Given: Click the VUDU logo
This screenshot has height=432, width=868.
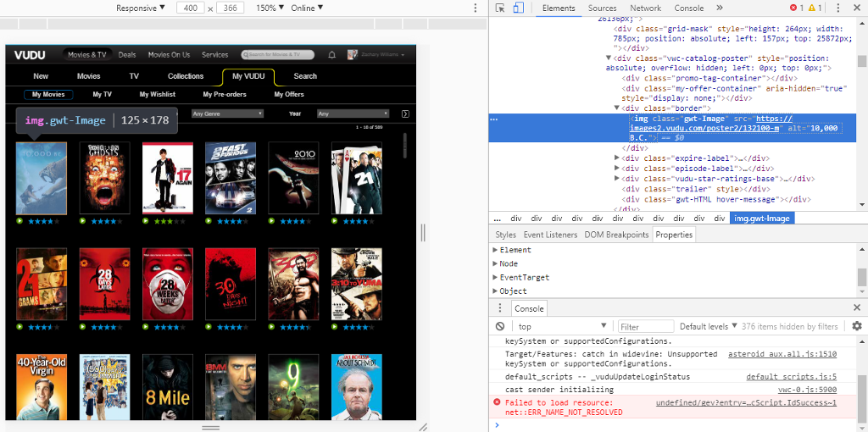Looking at the screenshot, I should [x=30, y=55].
